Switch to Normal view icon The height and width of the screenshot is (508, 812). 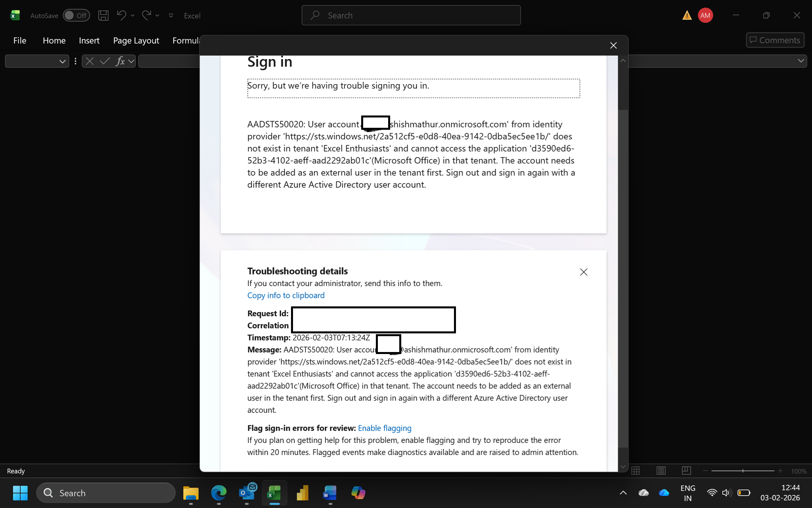tap(636, 471)
